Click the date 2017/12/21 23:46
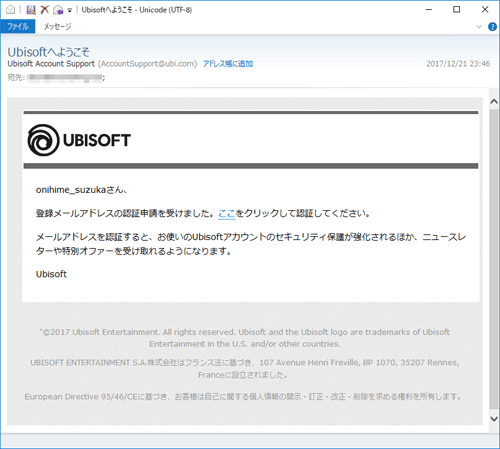The height and width of the screenshot is (449, 500). click(x=458, y=64)
